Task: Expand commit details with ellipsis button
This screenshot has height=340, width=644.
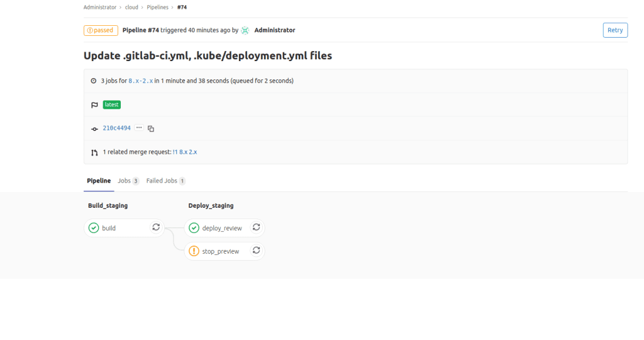Action: coord(139,128)
